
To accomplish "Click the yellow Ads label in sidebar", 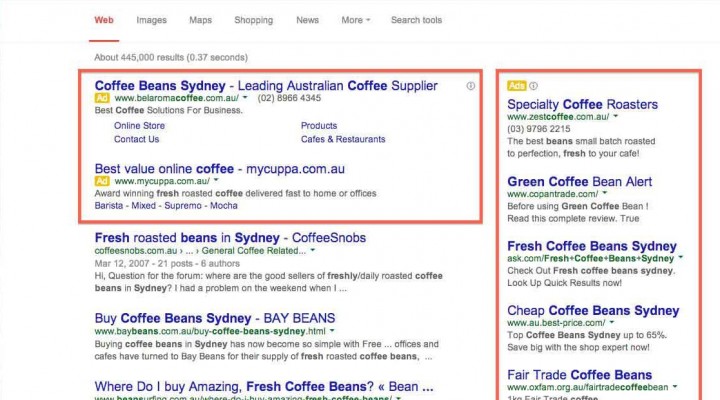I will click(x=517, y=86).
